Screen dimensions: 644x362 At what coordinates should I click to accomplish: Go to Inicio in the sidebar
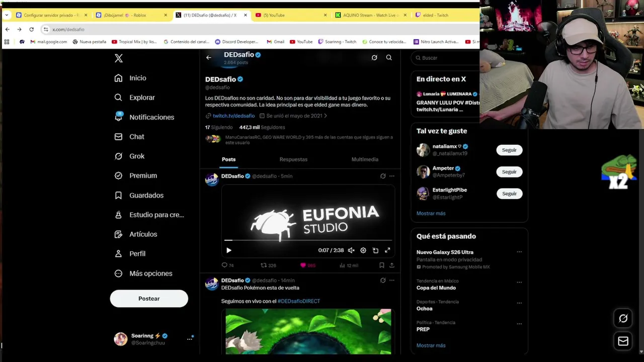pos(130,78)
